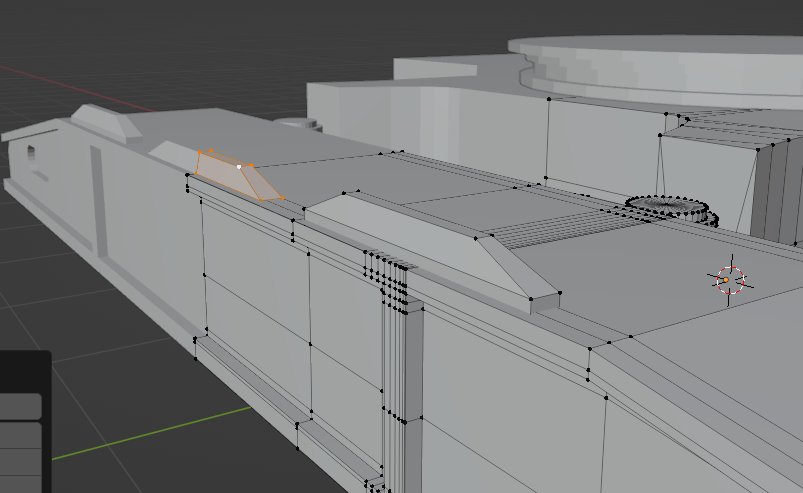803x493 pixels.
Task: Click the second field in operator panel
Action: (20, 436)
